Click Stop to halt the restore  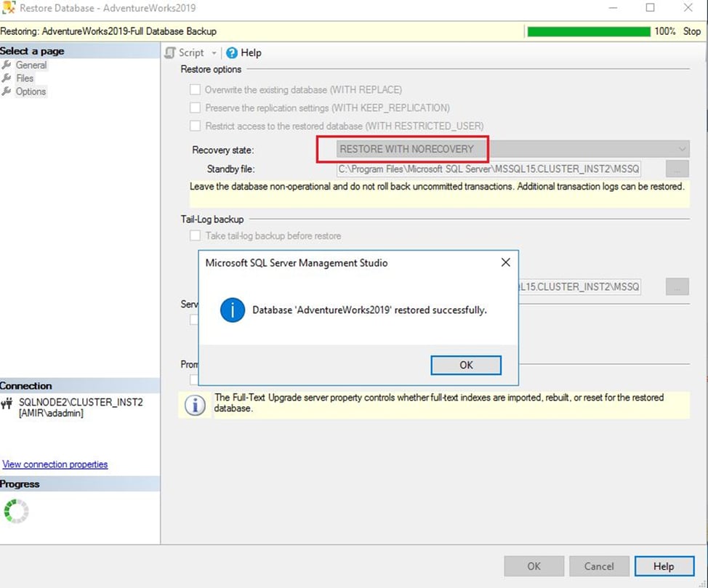click(691, 31)
